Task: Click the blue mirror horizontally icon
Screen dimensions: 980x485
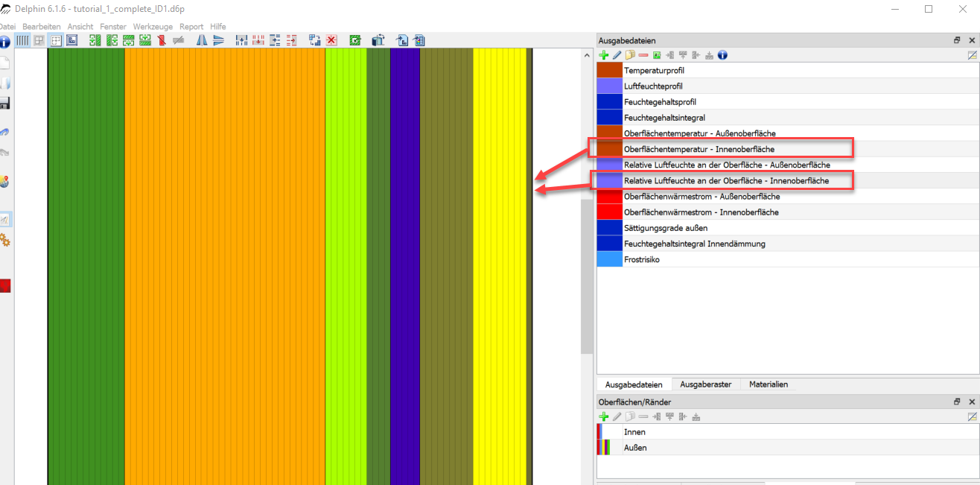Action: (x=202, y=40)
